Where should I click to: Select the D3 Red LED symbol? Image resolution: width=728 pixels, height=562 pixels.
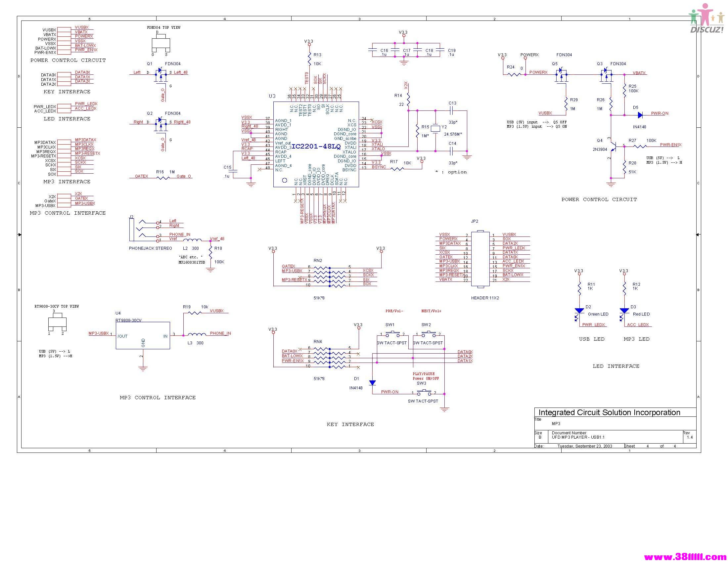point(624,314)
